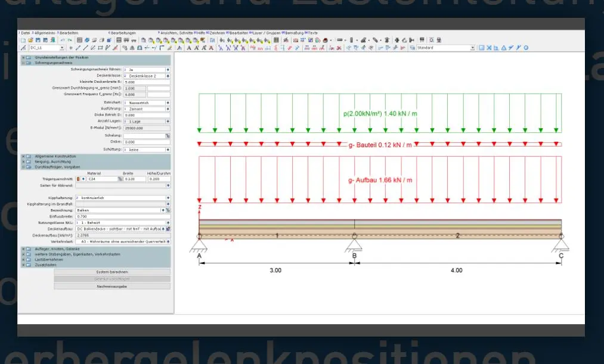Open the DC_L1 dropdown in the toolbar
Image resolution: width=604 pixels, height=364 pixels.
tap(62, 48)
